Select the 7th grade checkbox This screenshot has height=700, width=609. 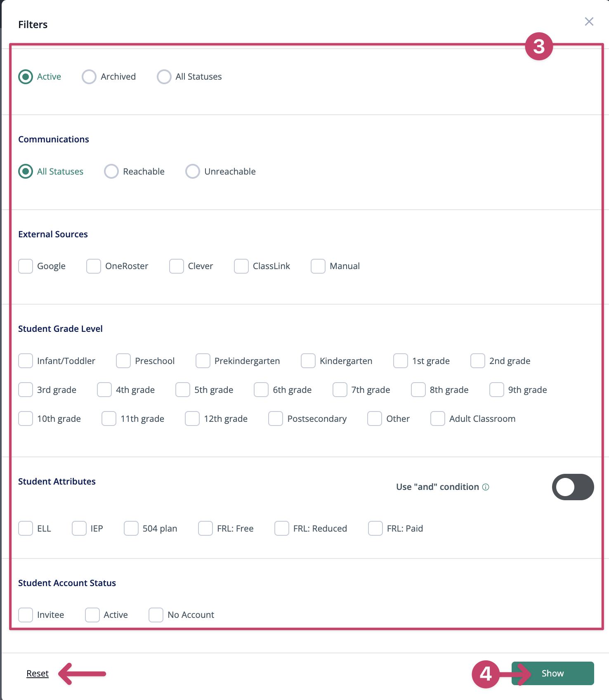point(339,390)
